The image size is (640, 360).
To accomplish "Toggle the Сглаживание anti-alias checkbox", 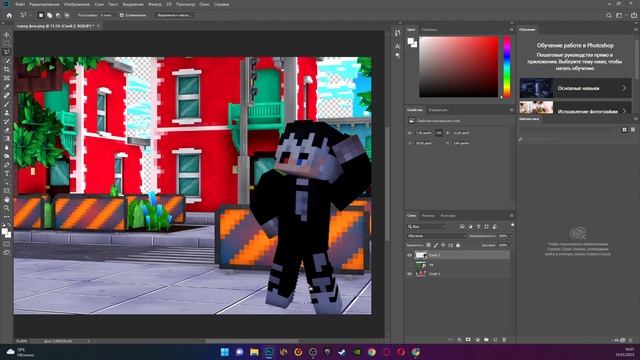I will point(122,15).
